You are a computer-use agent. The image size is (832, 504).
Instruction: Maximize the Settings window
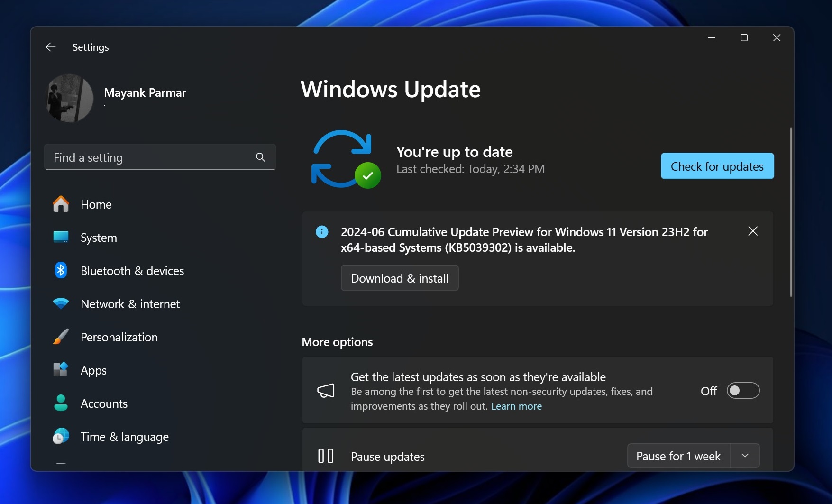(744, 37)
